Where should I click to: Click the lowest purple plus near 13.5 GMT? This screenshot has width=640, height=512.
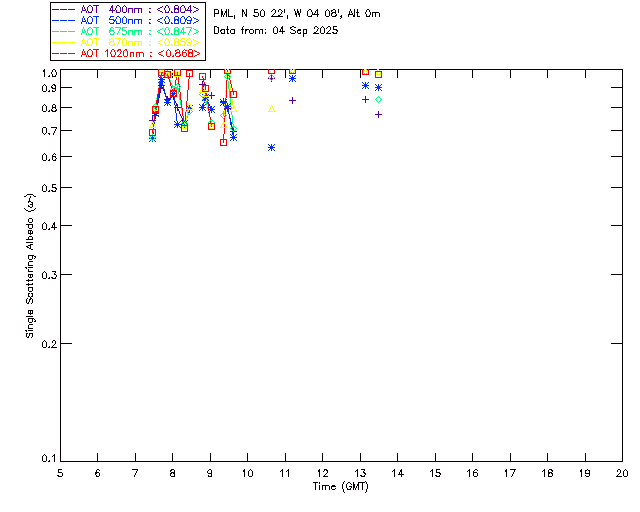[378, 114]
